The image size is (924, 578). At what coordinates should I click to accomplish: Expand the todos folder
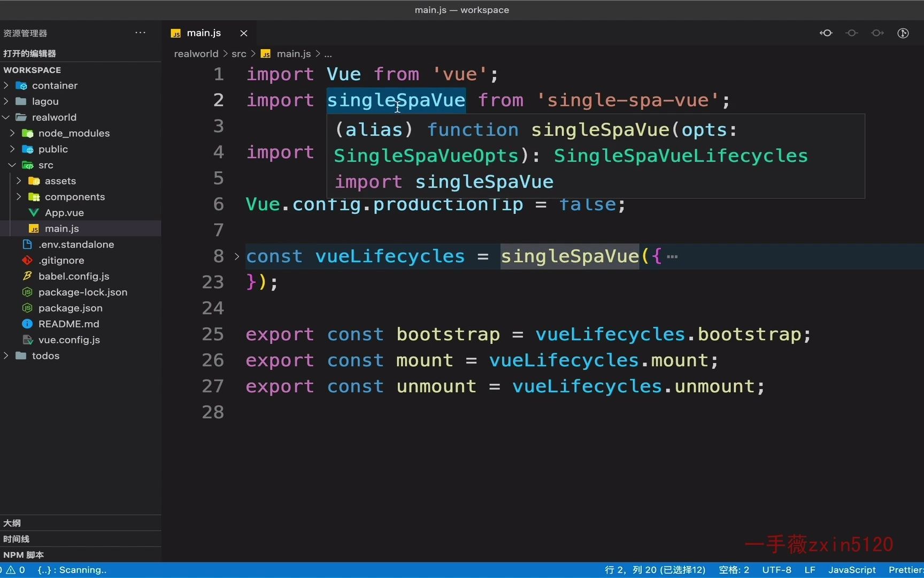coord(6,356)
